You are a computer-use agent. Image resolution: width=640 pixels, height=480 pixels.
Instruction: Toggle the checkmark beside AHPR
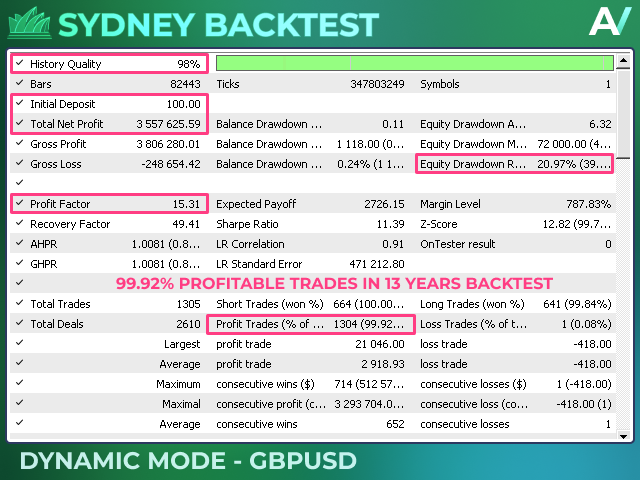pos(19,243)
